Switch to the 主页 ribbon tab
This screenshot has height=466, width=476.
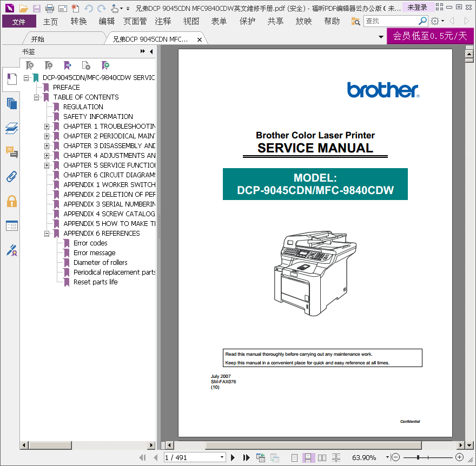[50, 22]
